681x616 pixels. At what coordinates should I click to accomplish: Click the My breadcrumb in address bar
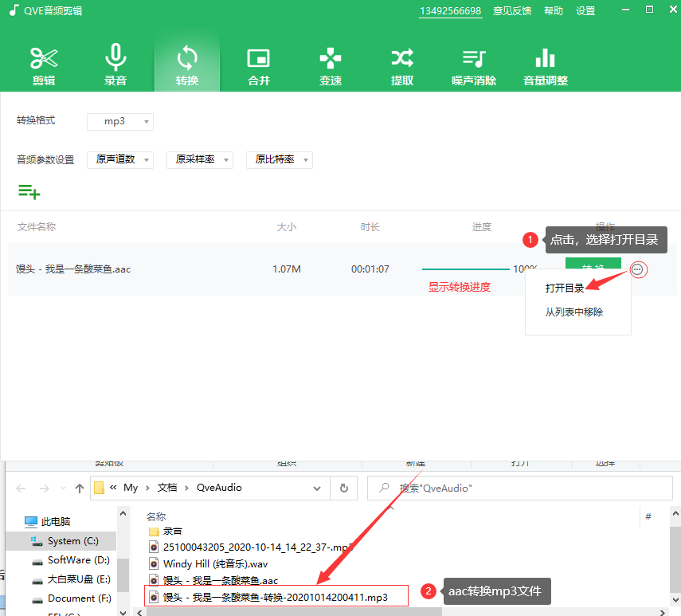[131, 488]
